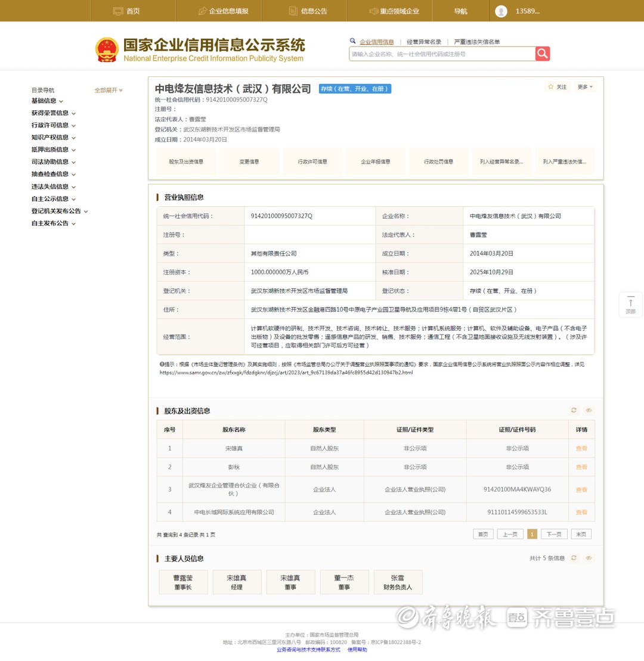644x661 pixels.
Task: Select the 企业信用信息 search tab
Action: [x=377, y=42]
